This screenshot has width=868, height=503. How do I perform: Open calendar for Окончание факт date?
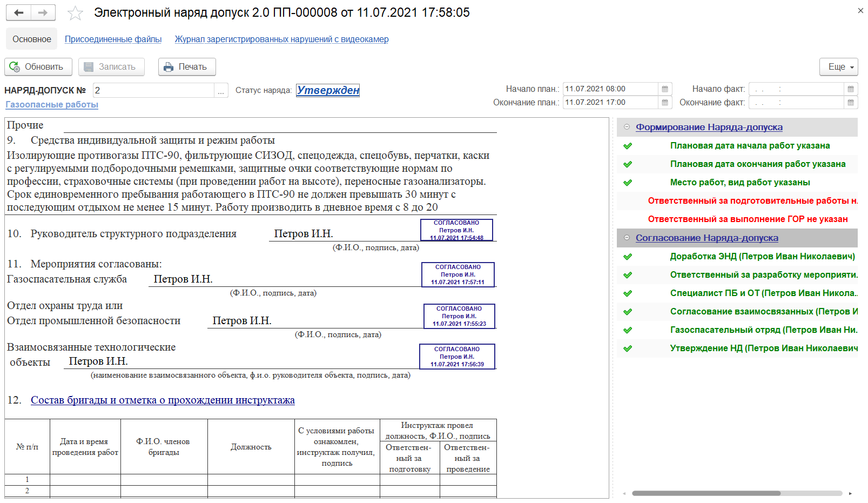(851, 103)
